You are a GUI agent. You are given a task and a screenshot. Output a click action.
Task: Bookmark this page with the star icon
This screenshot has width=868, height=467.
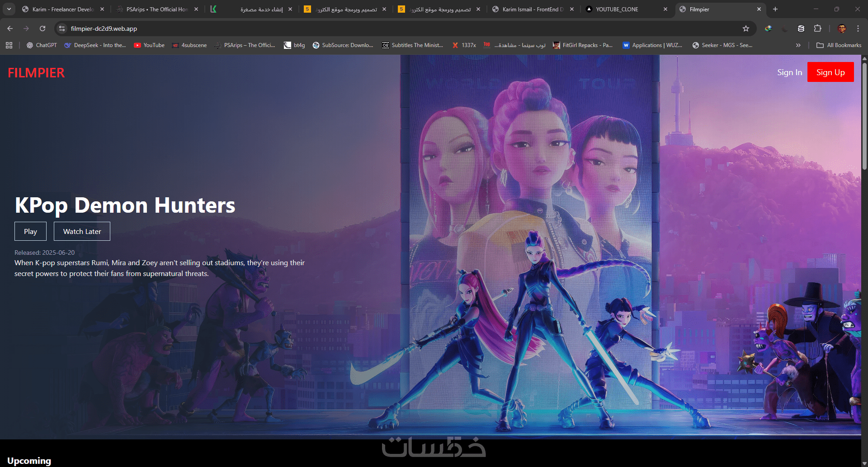[746, 29]
